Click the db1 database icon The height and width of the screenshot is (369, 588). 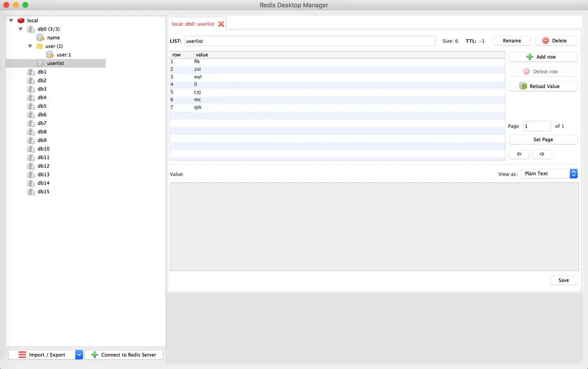pos(31,72)
